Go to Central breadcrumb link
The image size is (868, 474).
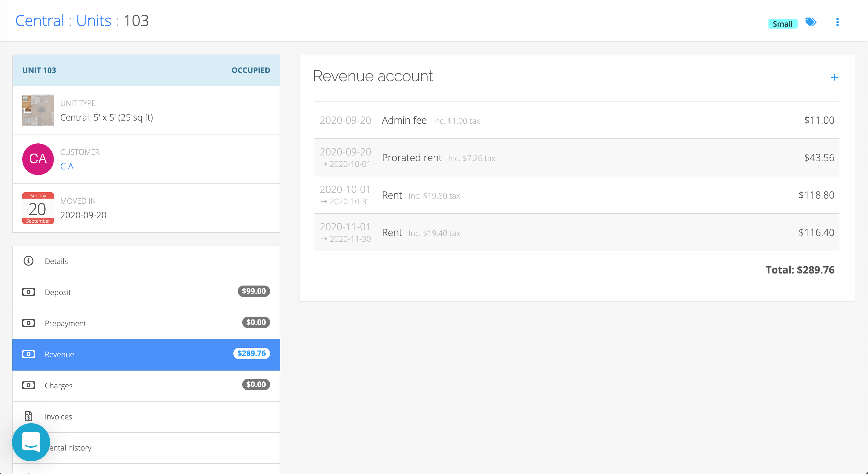(40, 21)
